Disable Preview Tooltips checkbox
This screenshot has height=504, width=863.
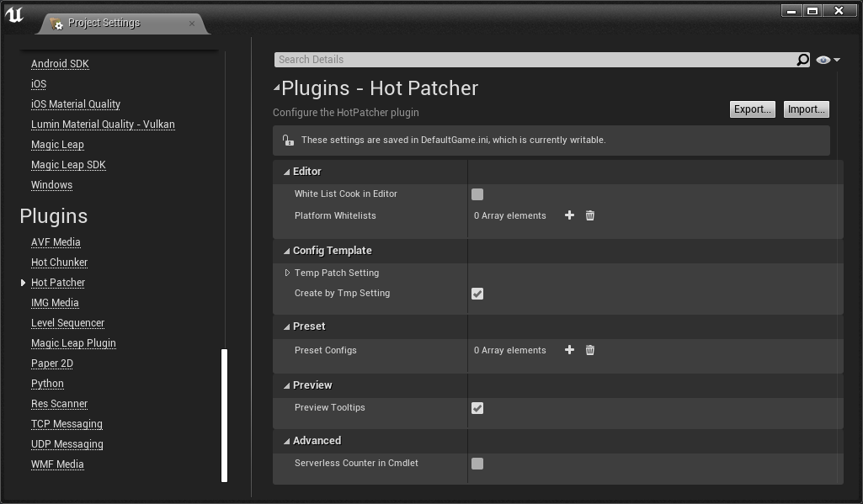click(x=477, y=408)
